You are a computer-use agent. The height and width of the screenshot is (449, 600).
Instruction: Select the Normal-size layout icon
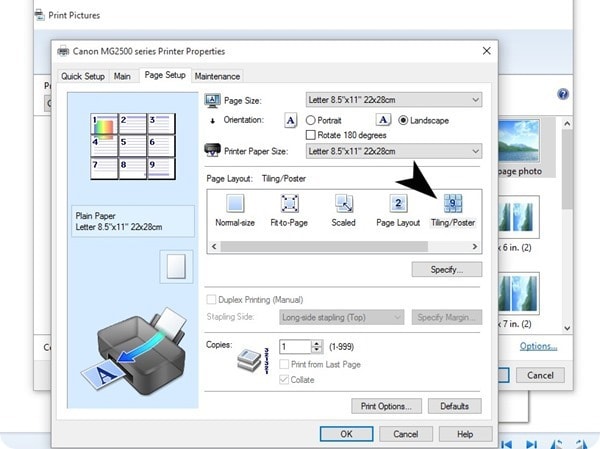point(235,203)
